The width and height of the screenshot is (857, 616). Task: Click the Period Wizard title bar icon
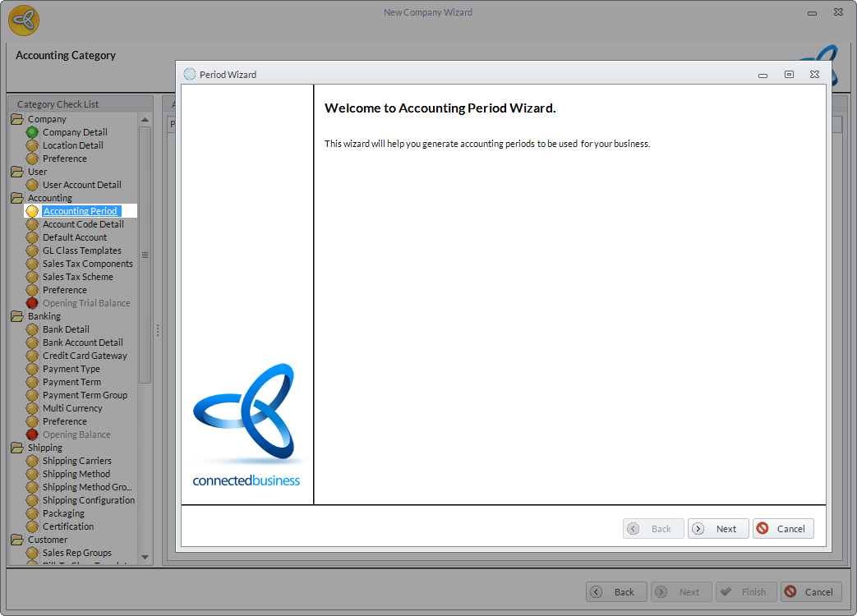[190, 74]
